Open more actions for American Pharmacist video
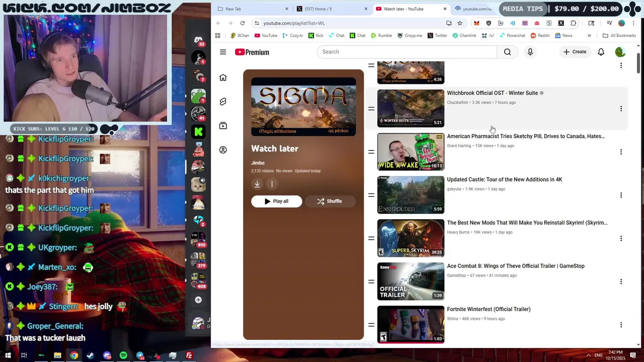The height and width of the screenshot is (362, 644). 621,152
